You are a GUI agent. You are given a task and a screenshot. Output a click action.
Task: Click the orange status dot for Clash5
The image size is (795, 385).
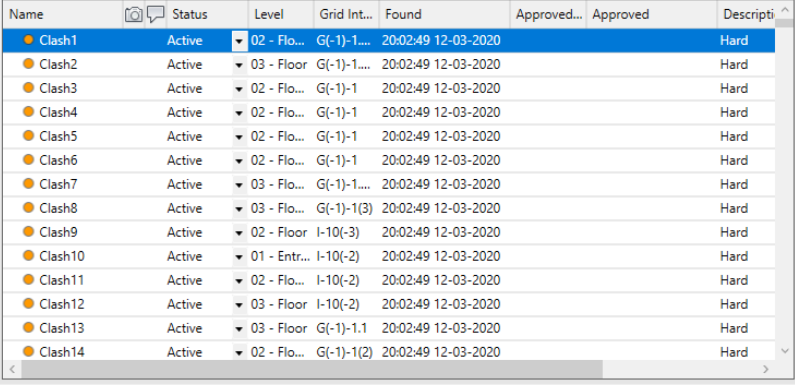point(28,135)
